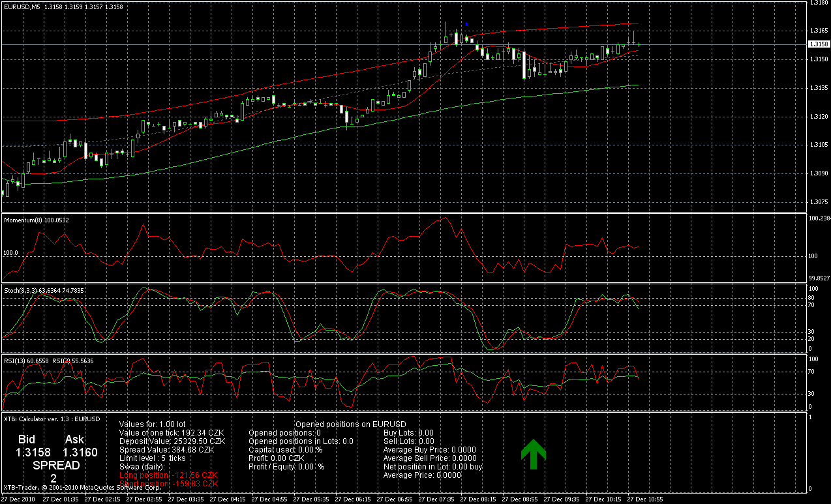The height and width of the screenshot is (504, 831).
Task: Click the Swap (daily): label
Action: pos(142,467)
